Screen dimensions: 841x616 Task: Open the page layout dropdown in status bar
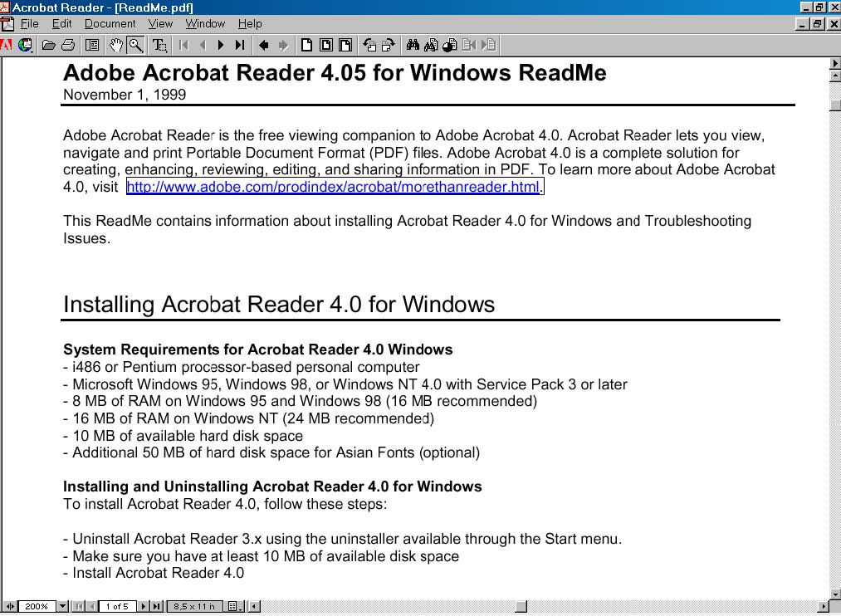234,607
